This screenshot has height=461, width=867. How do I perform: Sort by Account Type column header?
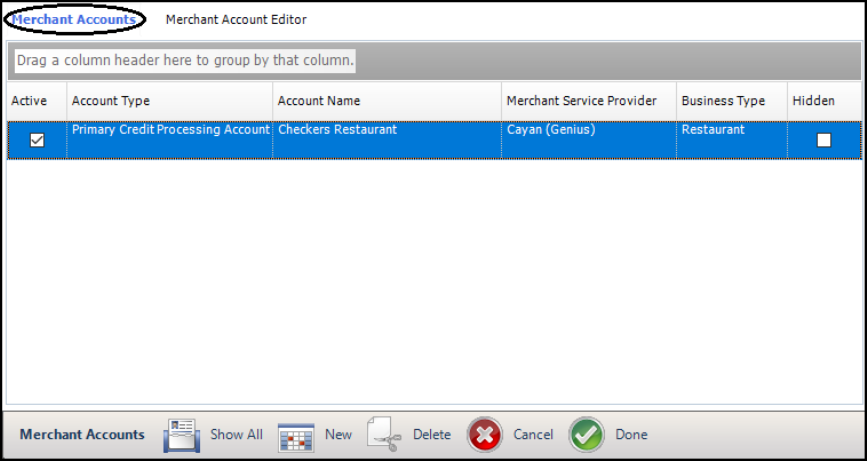170,101
